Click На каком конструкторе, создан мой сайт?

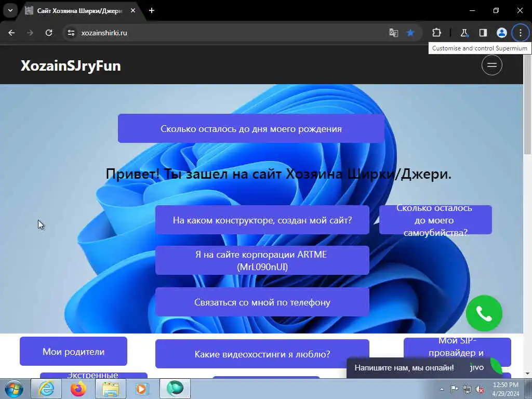262,220
